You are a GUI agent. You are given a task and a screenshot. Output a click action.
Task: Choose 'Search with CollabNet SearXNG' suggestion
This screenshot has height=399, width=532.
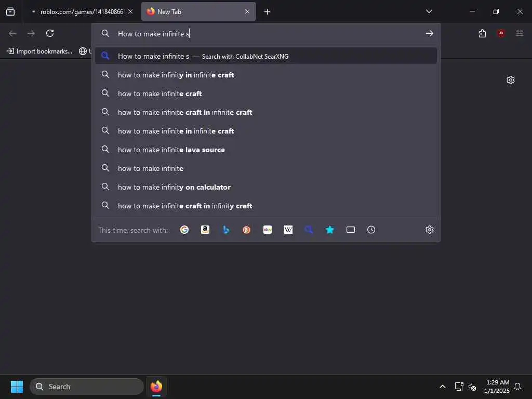(x=266, y=56)
